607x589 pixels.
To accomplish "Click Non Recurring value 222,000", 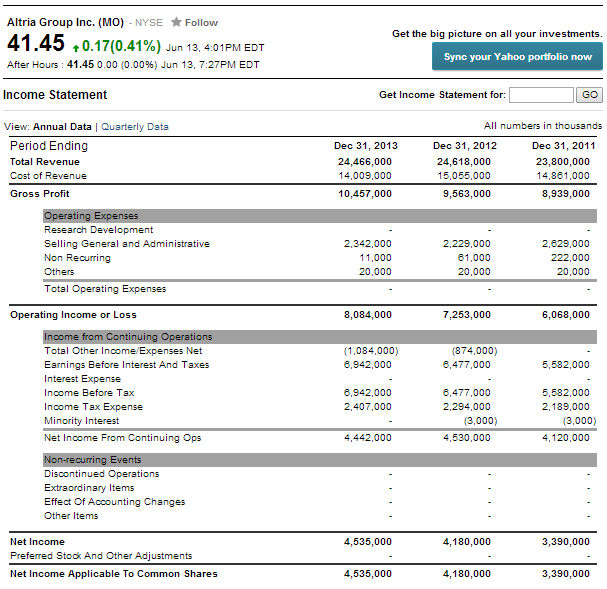I will 571,258.
